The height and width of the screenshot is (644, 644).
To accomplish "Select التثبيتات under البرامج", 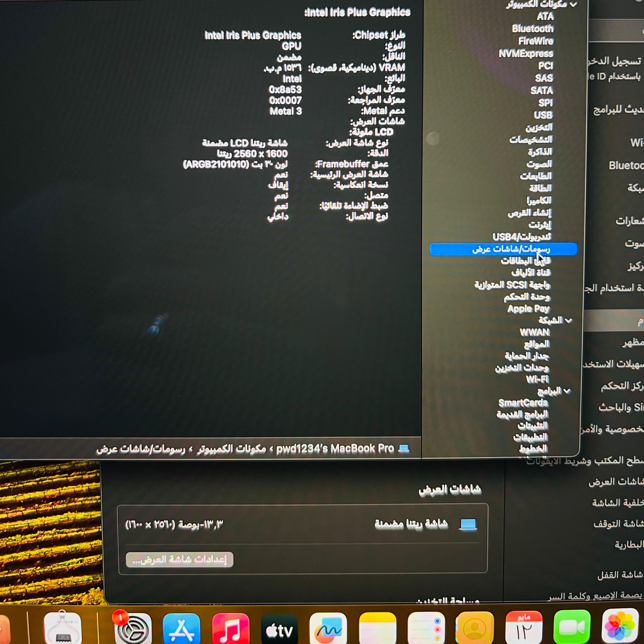I will [x=533, y=426].
